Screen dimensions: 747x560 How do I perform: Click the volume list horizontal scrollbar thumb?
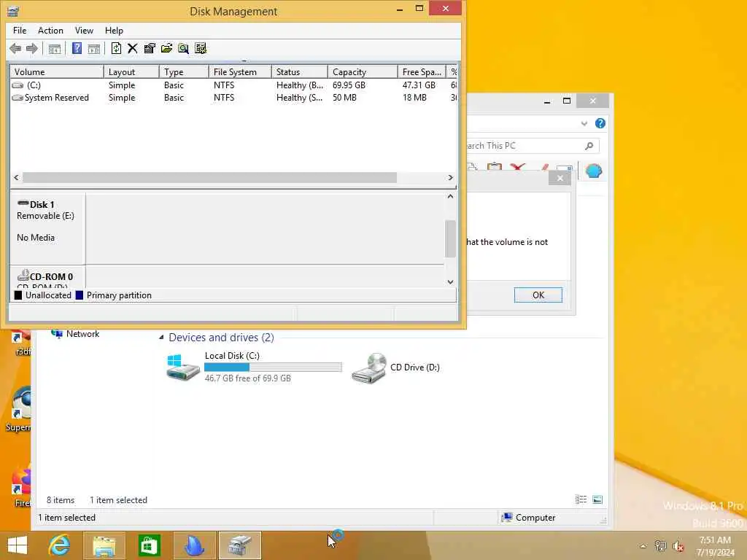coord(209,178)
